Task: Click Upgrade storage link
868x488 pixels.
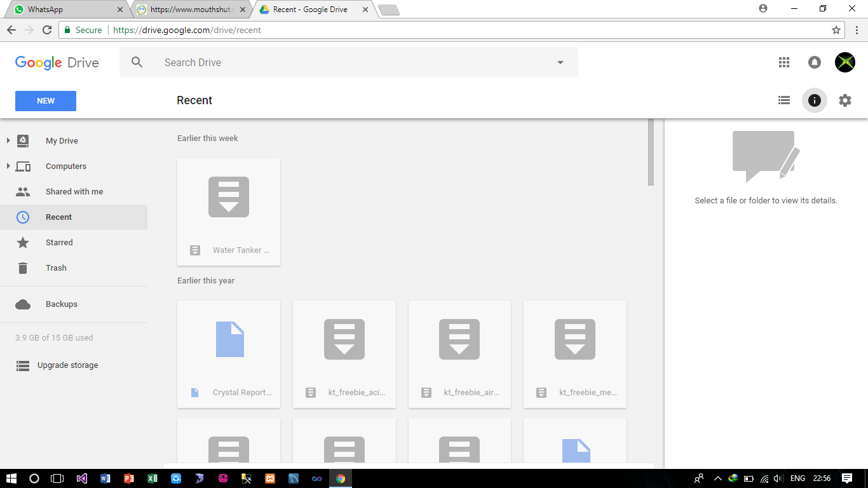Action: (x=67, y=365)
